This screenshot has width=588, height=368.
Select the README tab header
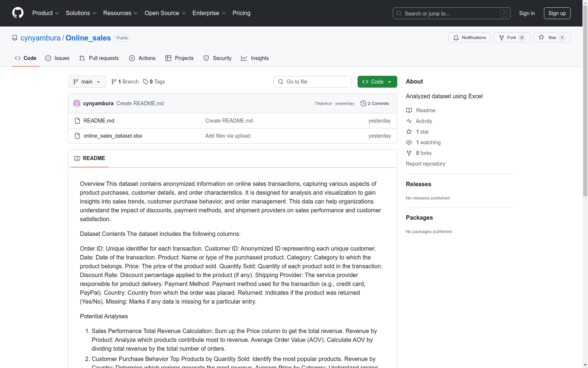(90, 158)
